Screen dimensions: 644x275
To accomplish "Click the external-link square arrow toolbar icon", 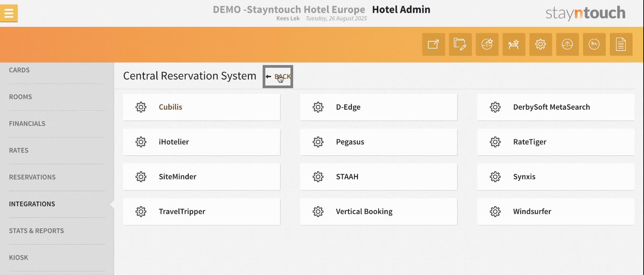I will tap(433, 44).
